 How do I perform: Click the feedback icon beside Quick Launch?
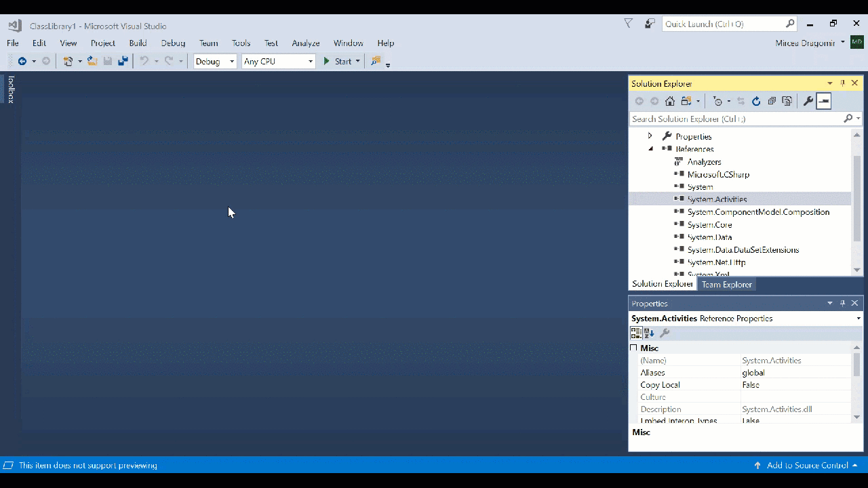tap(650, 24)
